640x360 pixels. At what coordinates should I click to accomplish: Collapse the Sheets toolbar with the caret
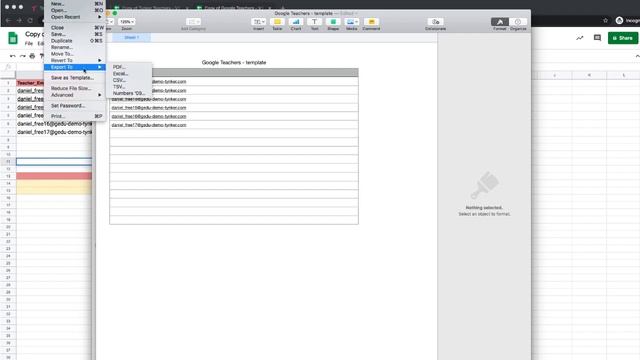637,56
